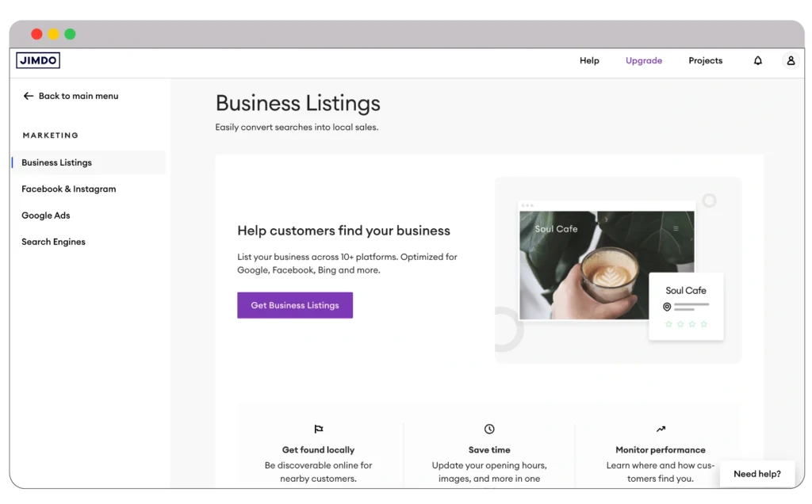Click the hamburger menu icon in Soul Cafe preview
The height and width of the screenshot is (504, 812).
676,229
